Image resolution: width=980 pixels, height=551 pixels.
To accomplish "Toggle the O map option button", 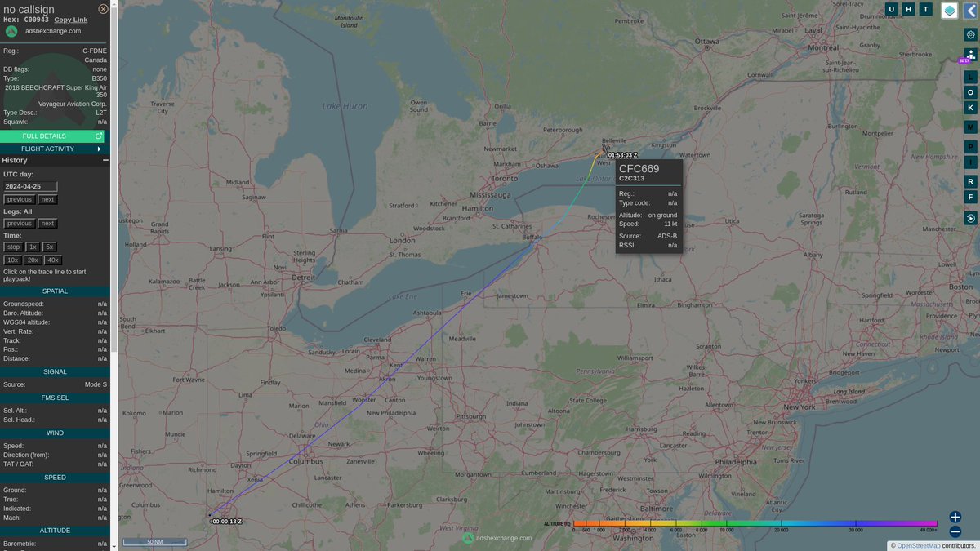I will (970, 92).
